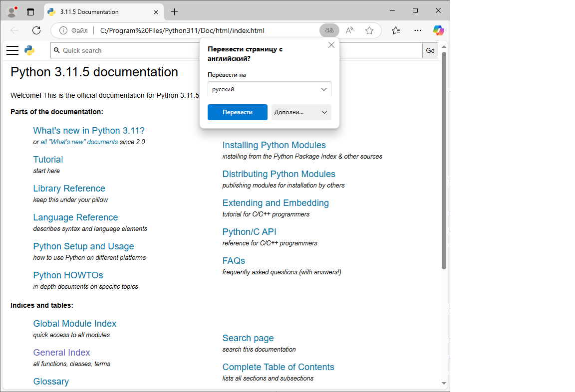Click the translate icon in address bar
This screenshot has height=392, width=575.
(x=329, y=30)
